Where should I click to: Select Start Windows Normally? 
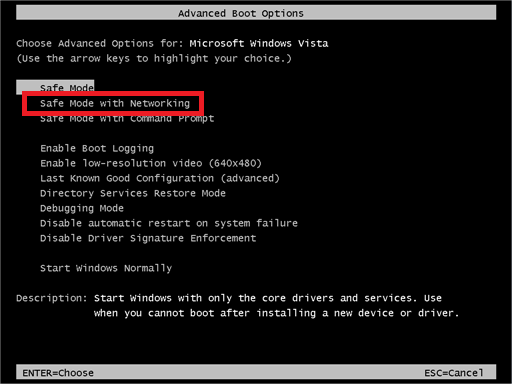[106, 268]
